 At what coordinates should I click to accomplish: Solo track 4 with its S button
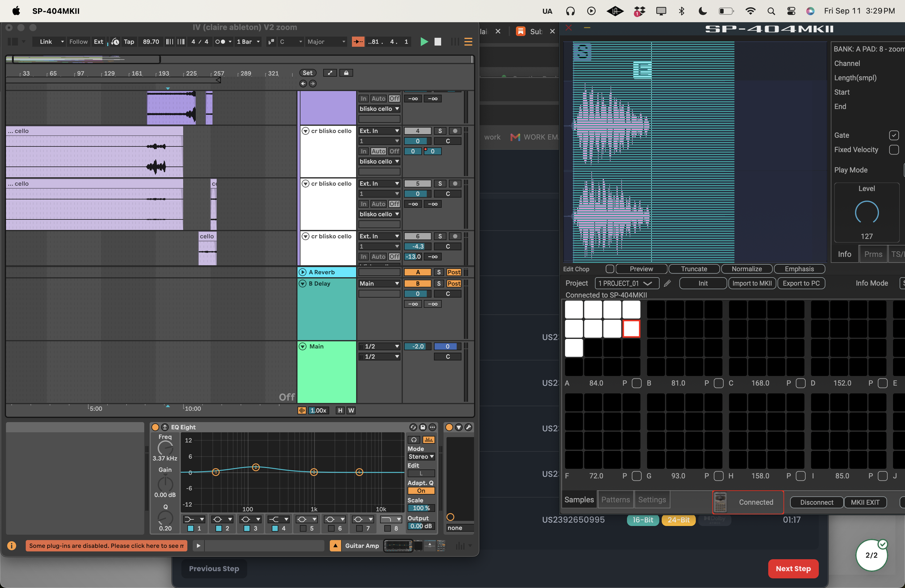point(440,131)
